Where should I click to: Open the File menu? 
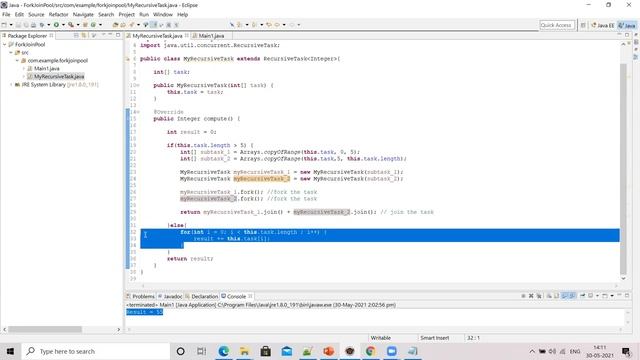pos(6,14)
